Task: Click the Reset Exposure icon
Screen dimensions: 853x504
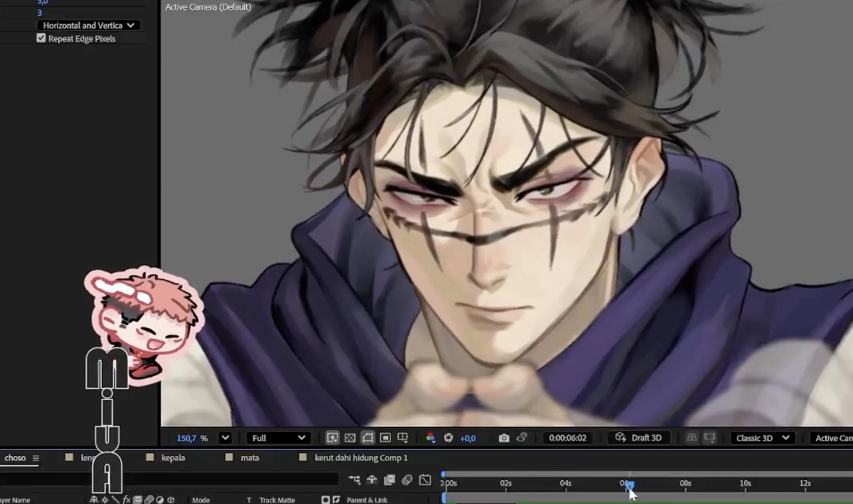Action: click(x=448, y=438)
